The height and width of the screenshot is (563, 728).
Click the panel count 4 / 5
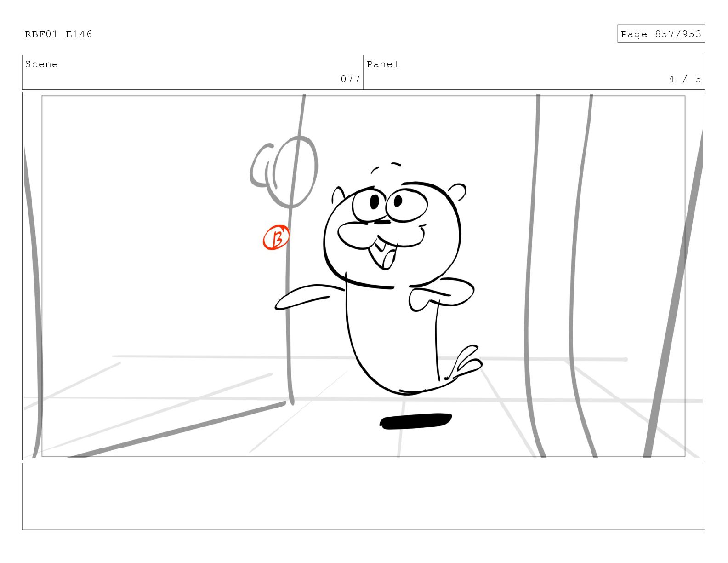click(x=685, y=79)
